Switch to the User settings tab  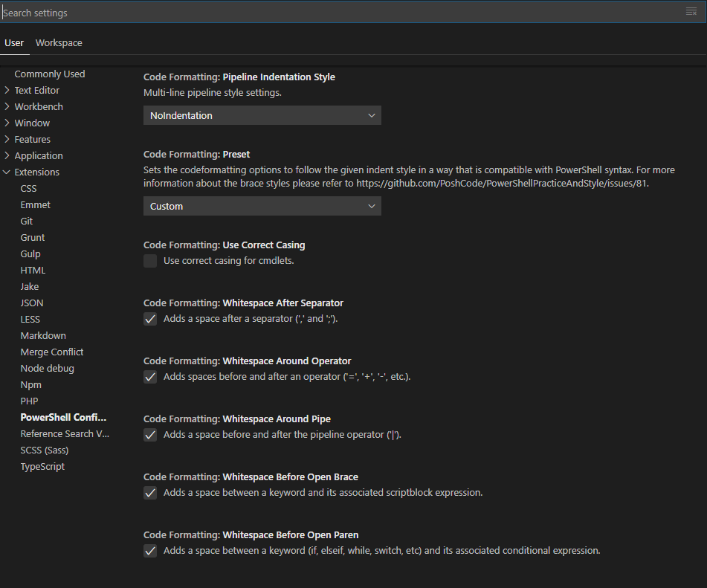14,43
